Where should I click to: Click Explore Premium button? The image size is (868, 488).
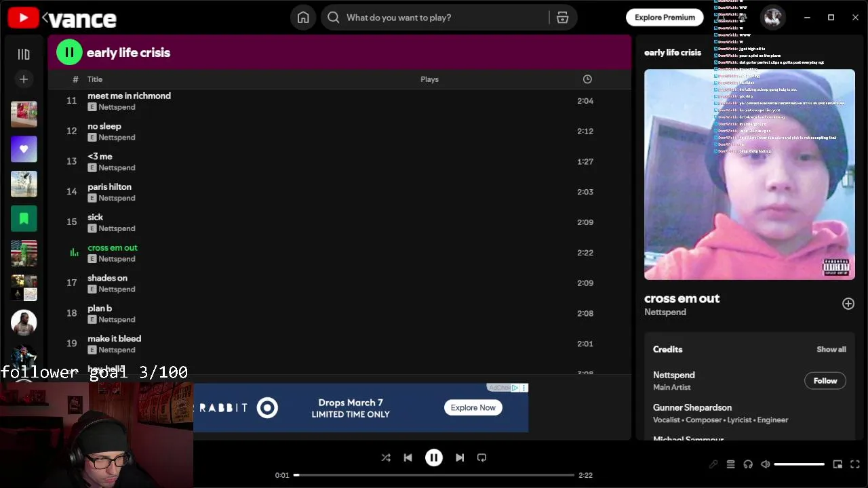tap(665, 18)
